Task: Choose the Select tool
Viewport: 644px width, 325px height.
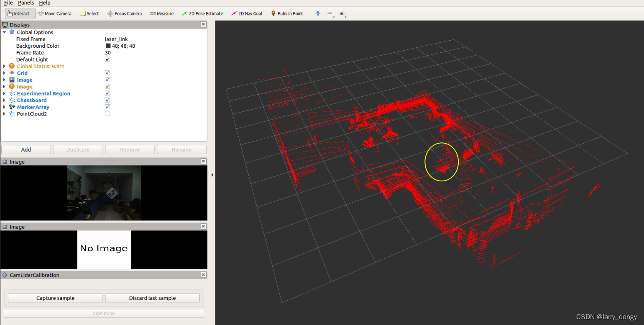Action: click(89, 13)
